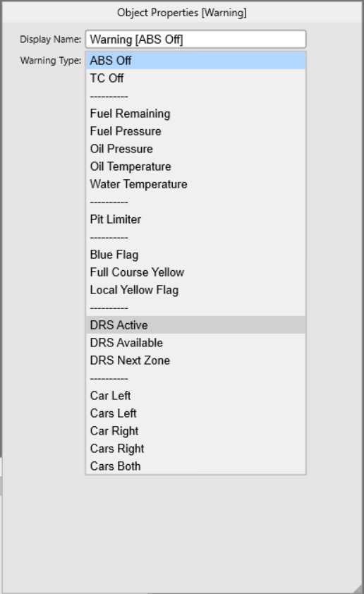The height and width of the screenshot is (594, 364).
Task: Select Blue Flag option
Action: pos(195,254)
